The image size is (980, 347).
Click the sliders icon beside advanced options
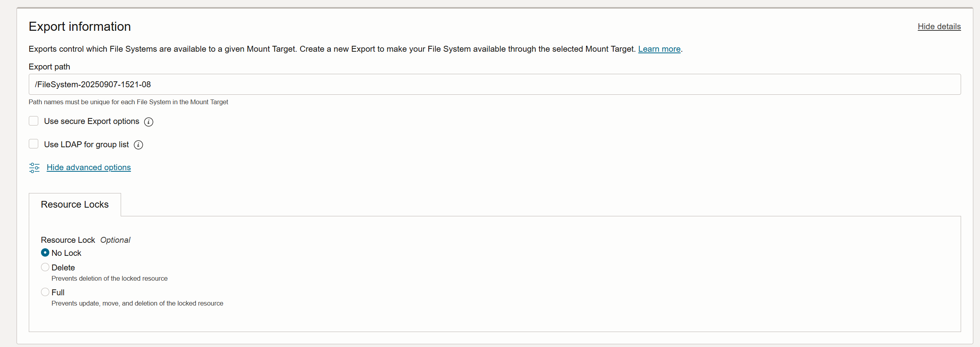click(34, 168)
